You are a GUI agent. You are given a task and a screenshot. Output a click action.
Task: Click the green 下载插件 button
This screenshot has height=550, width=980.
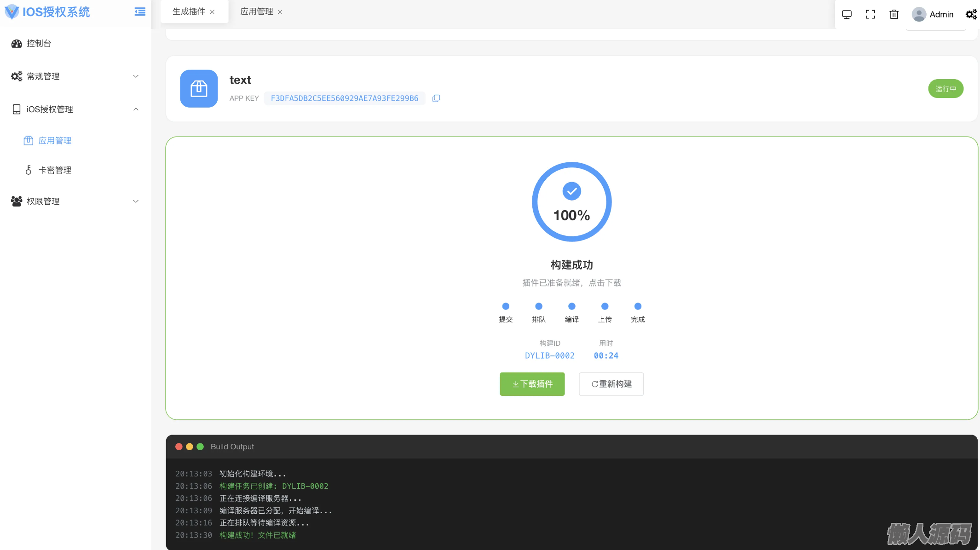(x=532, y=384)
